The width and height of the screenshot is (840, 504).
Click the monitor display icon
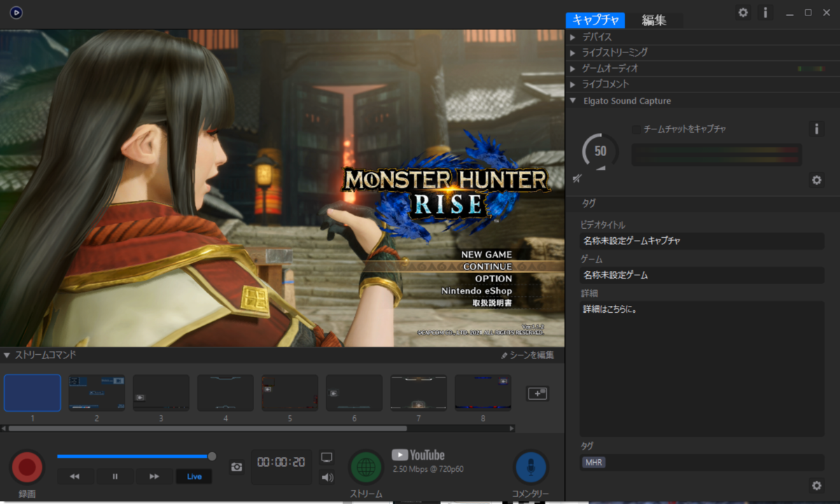tap(326, 457)
